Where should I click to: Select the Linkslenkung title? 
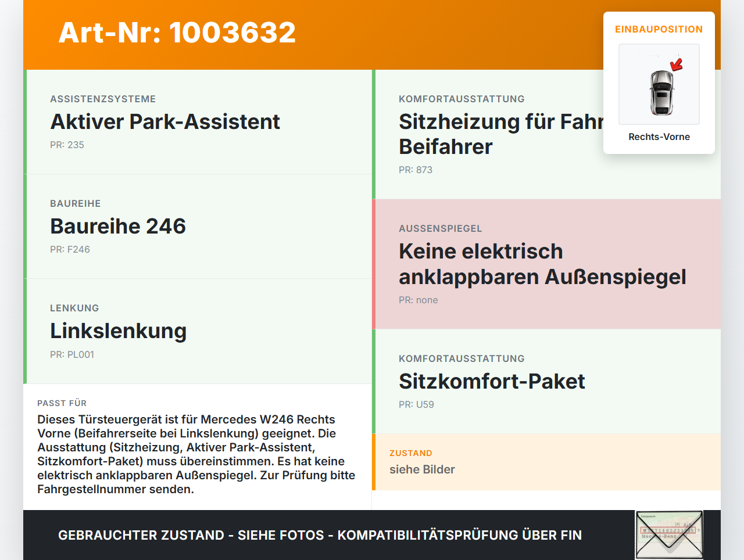click(x=119, y=331)
